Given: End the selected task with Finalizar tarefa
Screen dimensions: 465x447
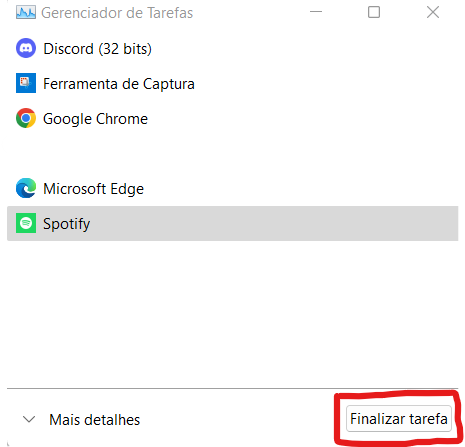Looking at the screenshot, I should click(x=399, y=419).
